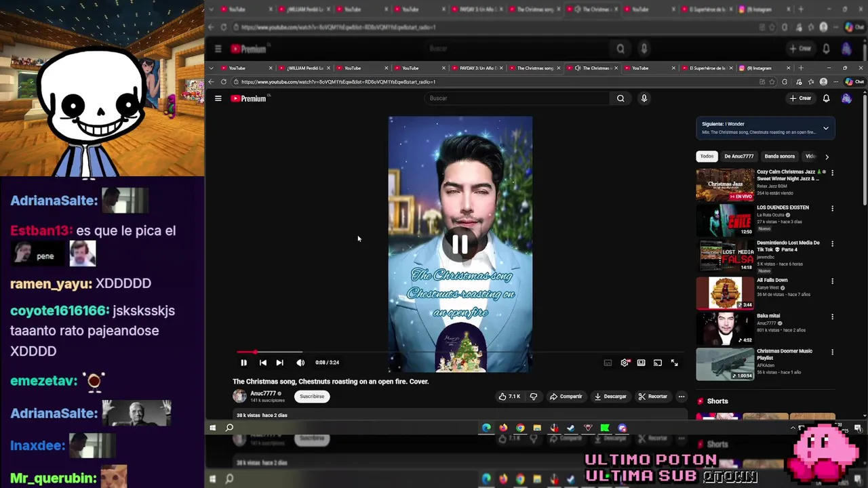Open options menu for All Falls Down

pyautogui.click(x=832, y=281)
